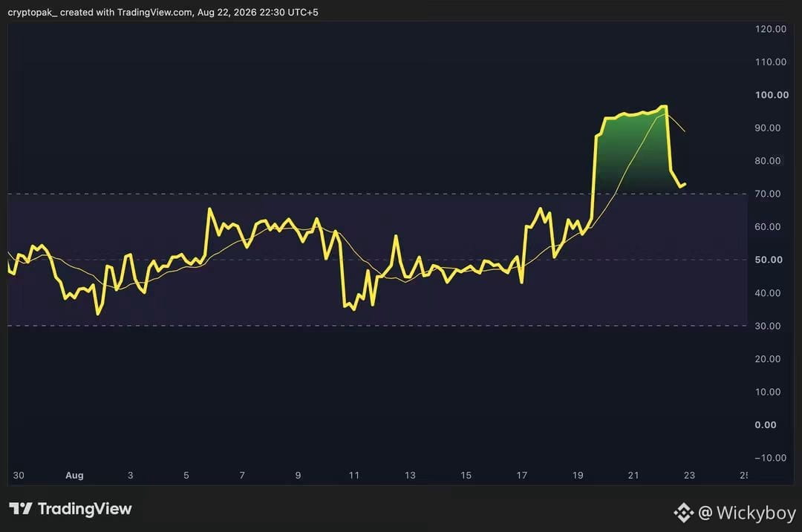802x532 pixels.
Task: Click the 40.00 price axis label
Action: pos(768,293)
